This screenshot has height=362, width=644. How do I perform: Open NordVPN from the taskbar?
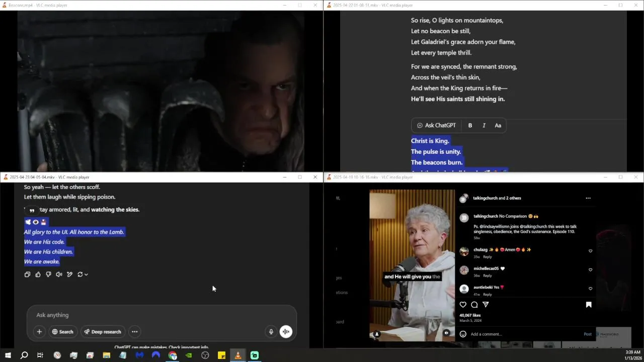(156, 355)
